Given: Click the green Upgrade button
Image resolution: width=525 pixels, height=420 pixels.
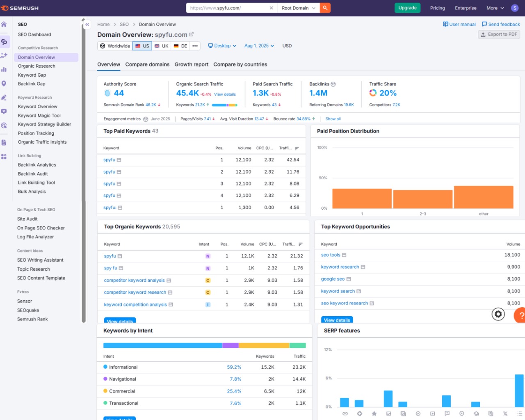Looking at the screenshot, I should point(407,8).
